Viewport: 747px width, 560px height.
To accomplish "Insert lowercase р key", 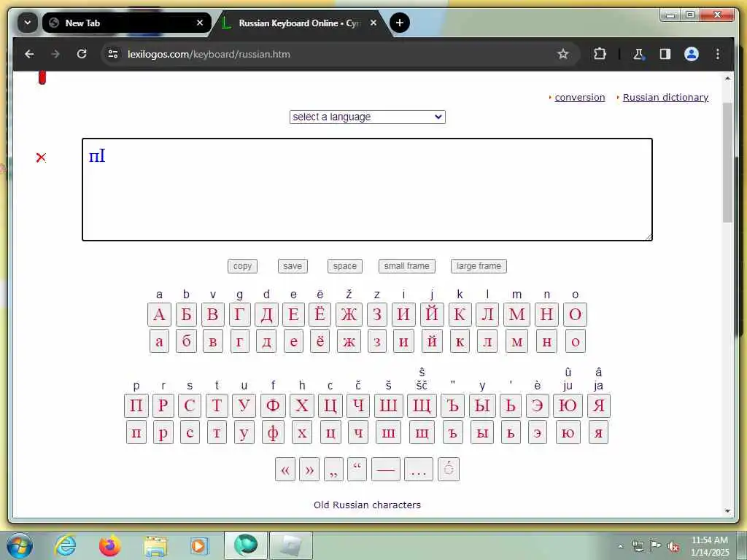I will 163,432.
